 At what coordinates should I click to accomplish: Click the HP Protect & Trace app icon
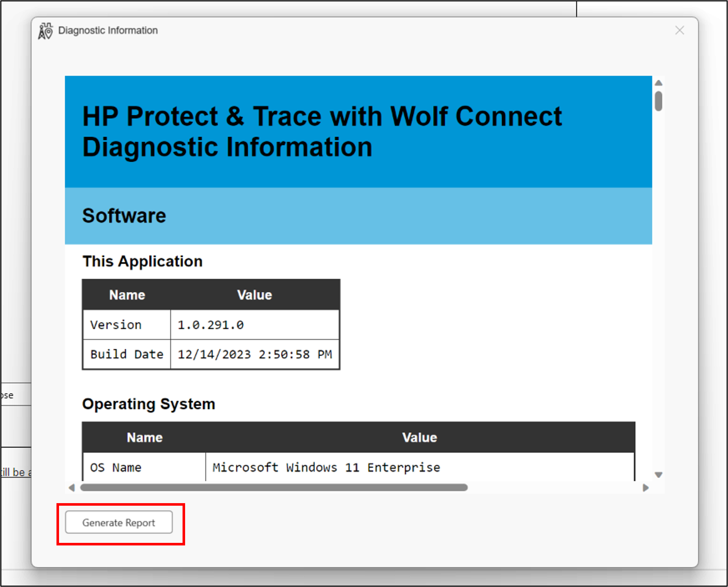(x=46, y=30)
